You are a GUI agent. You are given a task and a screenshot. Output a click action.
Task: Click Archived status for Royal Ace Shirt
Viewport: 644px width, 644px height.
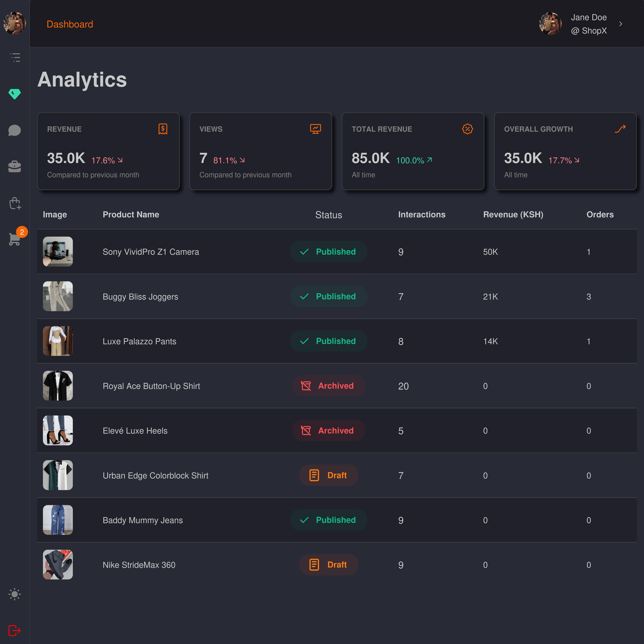tap(328, 386)
